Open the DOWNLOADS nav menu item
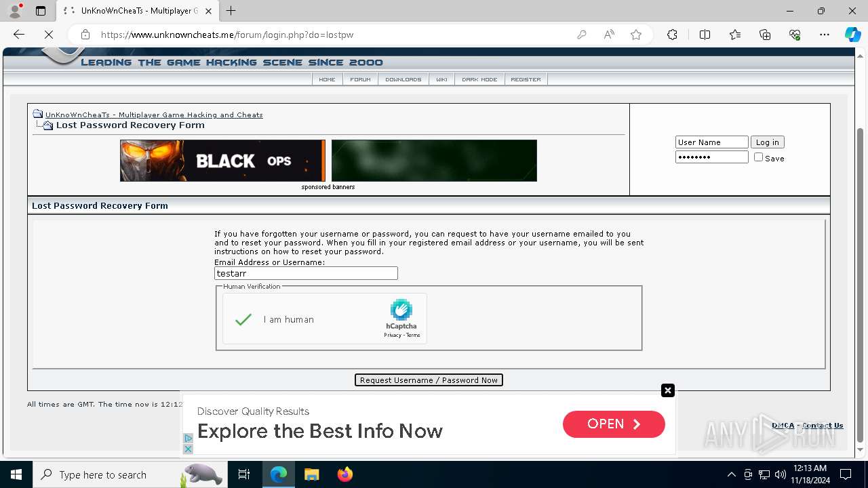Viewport: 868px width, 488px height. (403, 79)
